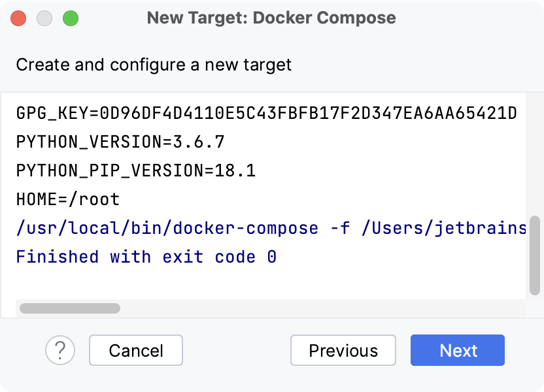The width and height of the screenshot is (544, 392).
Task: Click inside the console output area
Action: coord(262,281)
